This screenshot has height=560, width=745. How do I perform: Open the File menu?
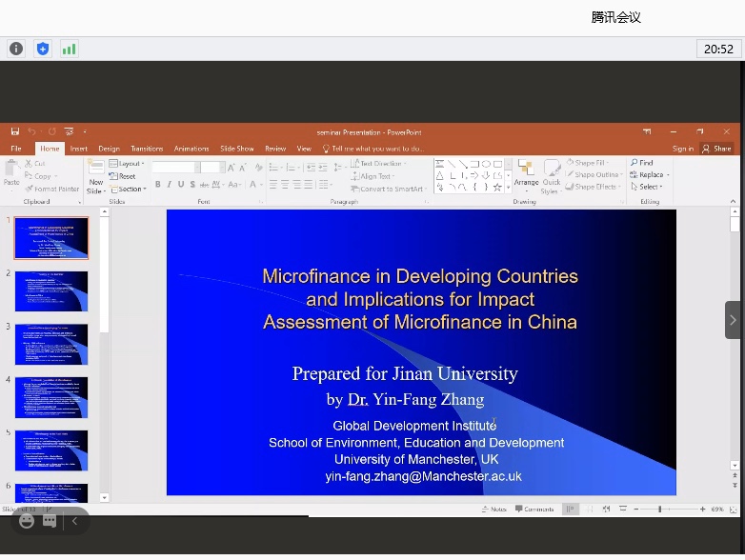coord(16,149)
